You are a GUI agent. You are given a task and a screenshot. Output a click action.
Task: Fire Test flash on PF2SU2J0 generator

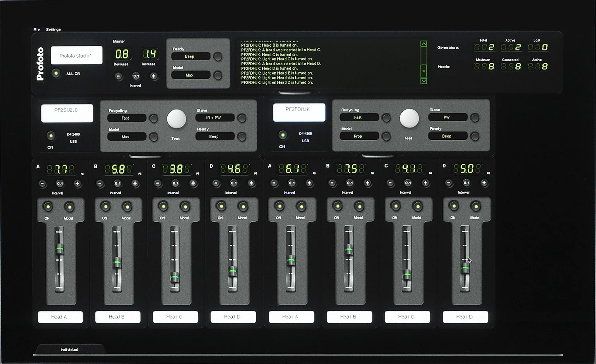pyautogui.click(x=176, y=119)
